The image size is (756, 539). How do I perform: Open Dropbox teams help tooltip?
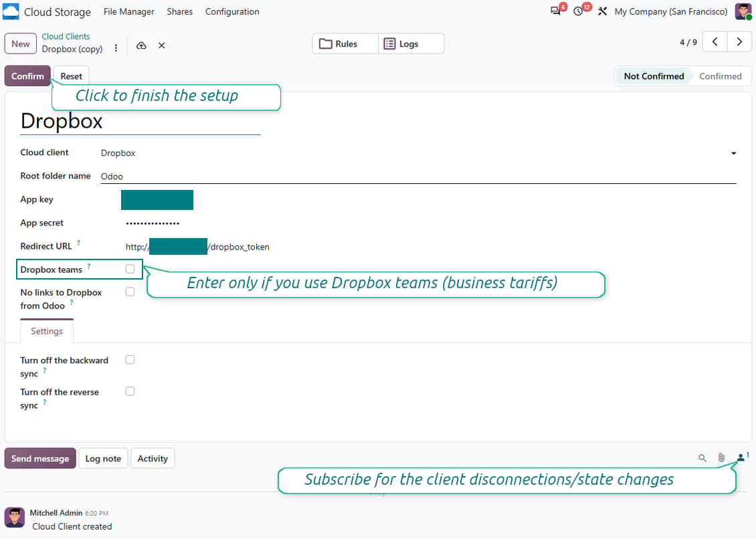click(x=89, y=266)
